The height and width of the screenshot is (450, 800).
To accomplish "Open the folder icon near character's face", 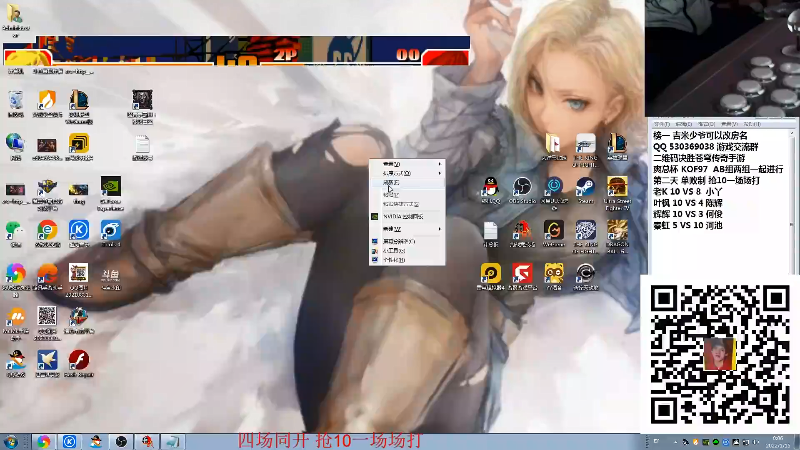I will (x=554, y=147).
